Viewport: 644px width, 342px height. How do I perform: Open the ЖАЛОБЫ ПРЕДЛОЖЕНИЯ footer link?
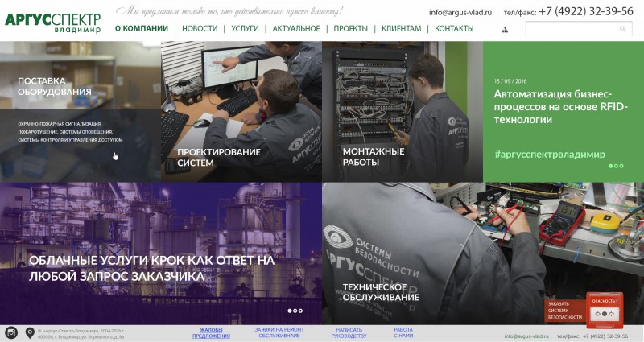tap(211, 332)
